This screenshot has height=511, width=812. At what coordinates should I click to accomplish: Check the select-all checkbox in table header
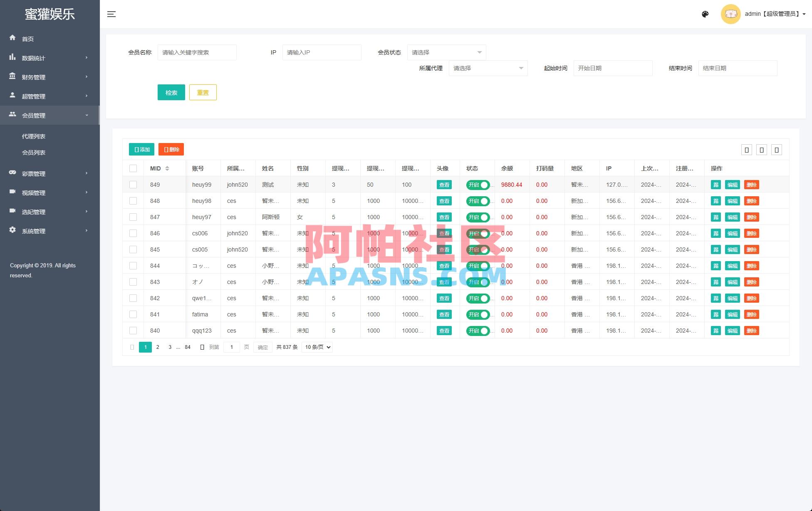point(133,168)
